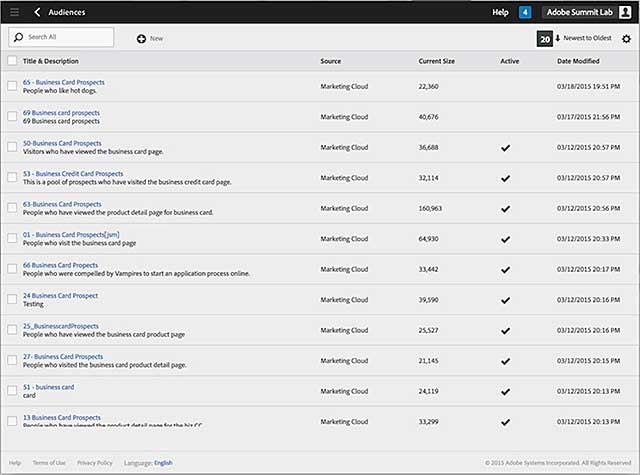Click active checkmark for 51 - business card
The image size is (640, 475).
[x=505, y=392]
